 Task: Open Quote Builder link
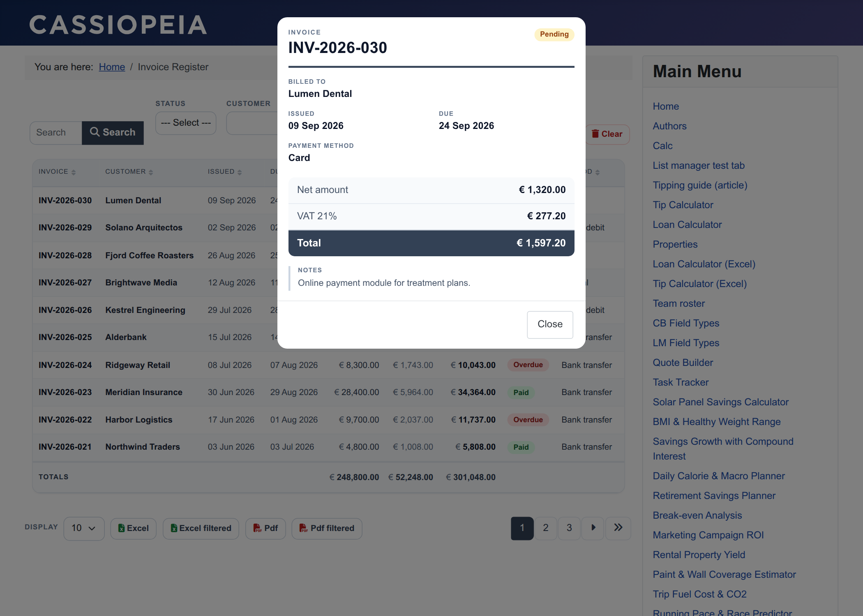(x=683, y=363)
